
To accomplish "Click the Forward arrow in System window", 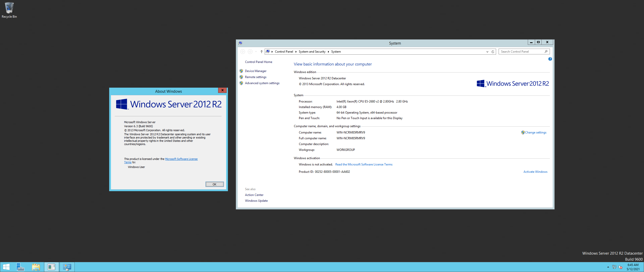I will (x=250, y=52).
